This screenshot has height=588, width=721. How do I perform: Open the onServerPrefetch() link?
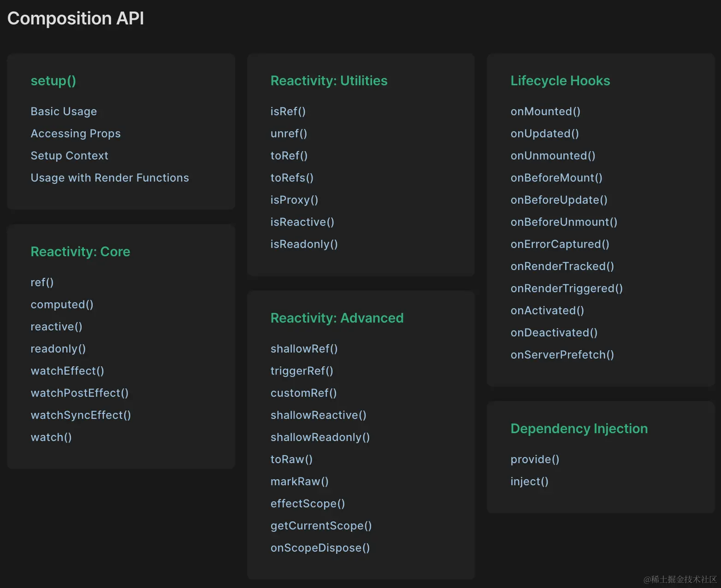point(562,355)
